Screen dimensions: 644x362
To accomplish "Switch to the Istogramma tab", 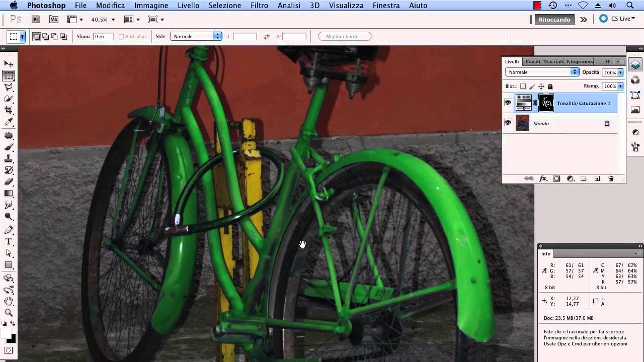I will (580, 61).
